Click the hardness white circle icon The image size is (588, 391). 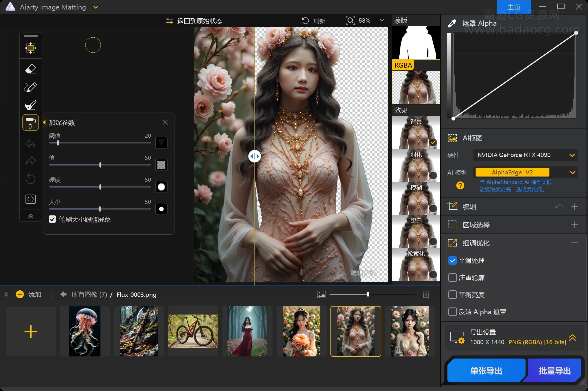161,187
